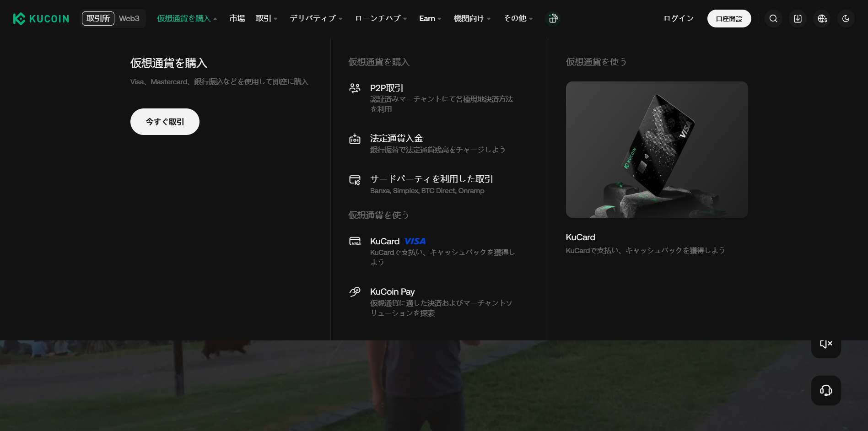Open the search icon in header
Screen dimensions: 868x431
point(773,18)
